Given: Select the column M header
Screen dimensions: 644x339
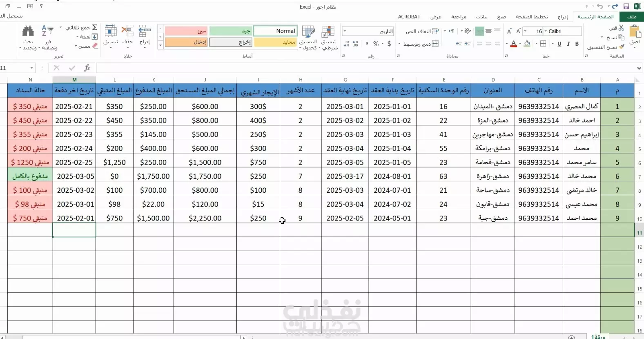Looking at the screenshot, I should tap(74, 80).
